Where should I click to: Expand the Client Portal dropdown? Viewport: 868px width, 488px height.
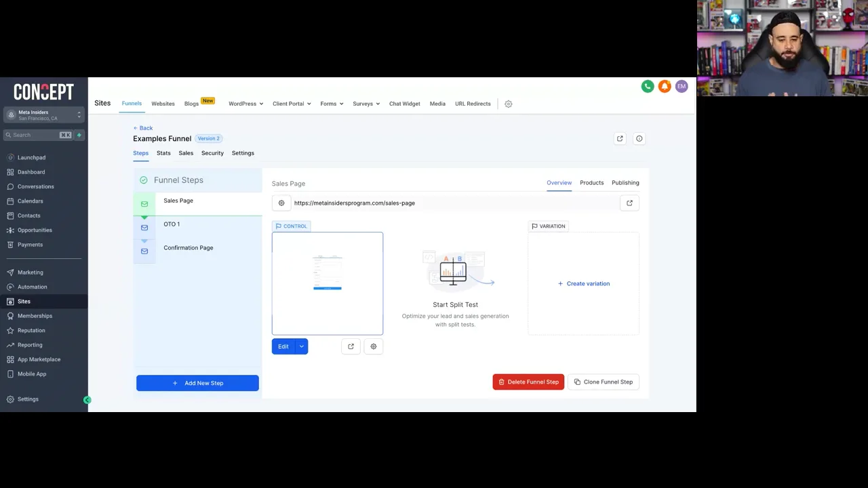[x=292, y=104]
